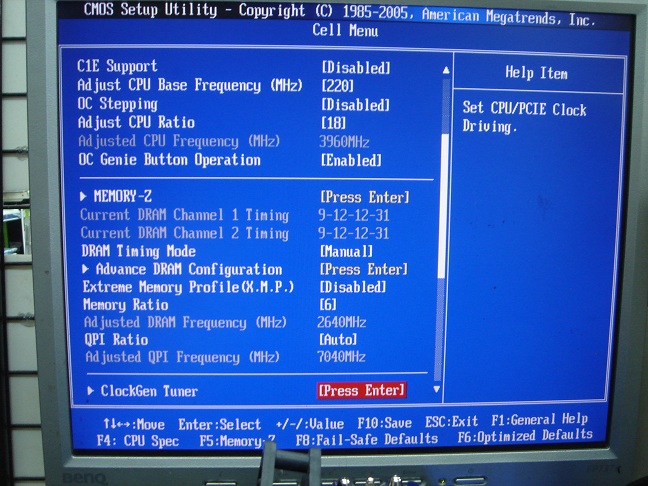This screenshot has width=648, height=486.
Task: Click Channel 2 timing value 9-12-12-31
Action: coord(354,233)
